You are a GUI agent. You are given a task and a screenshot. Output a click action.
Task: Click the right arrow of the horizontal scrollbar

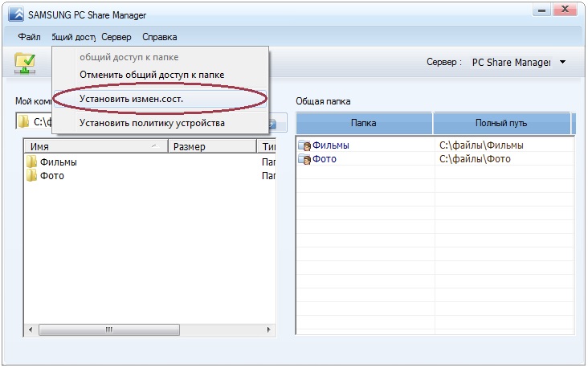tap(268, 329)
